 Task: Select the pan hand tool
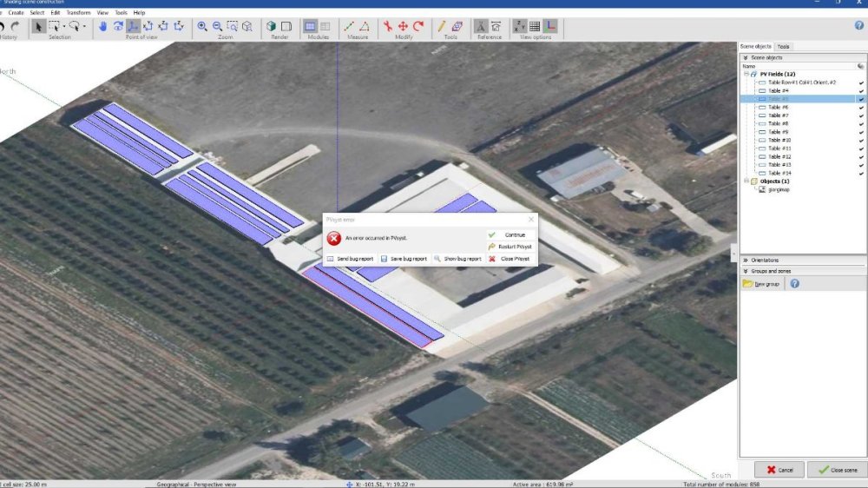[x=102, y=26]
